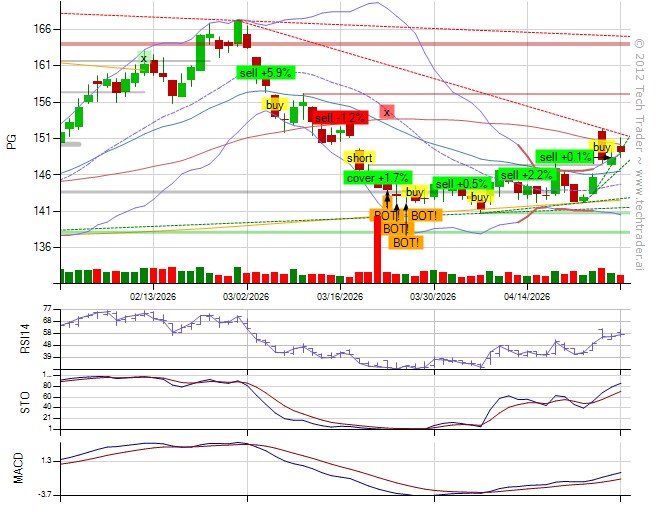Click the green 'sell +5.9%' signal marker
This screenshot has width=657, height=514.
pos(265,73)
